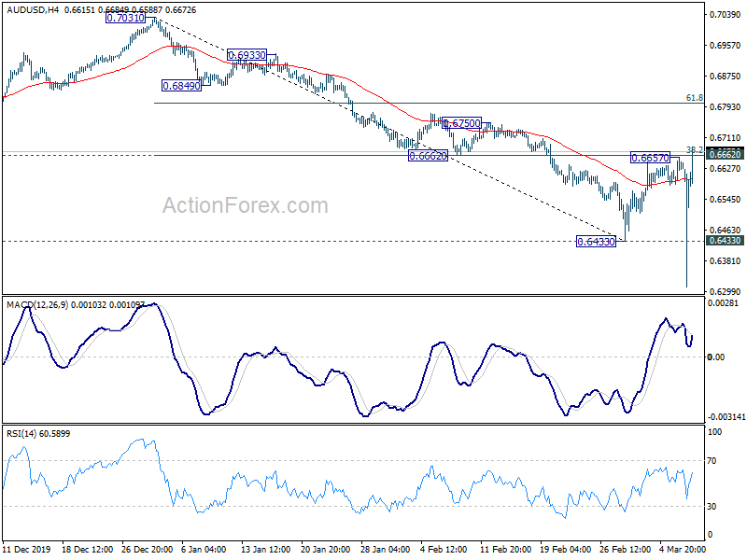This screenshot has height=560, width=747.
Task: Click the 0.67930 price axis value
Action: 726,106
